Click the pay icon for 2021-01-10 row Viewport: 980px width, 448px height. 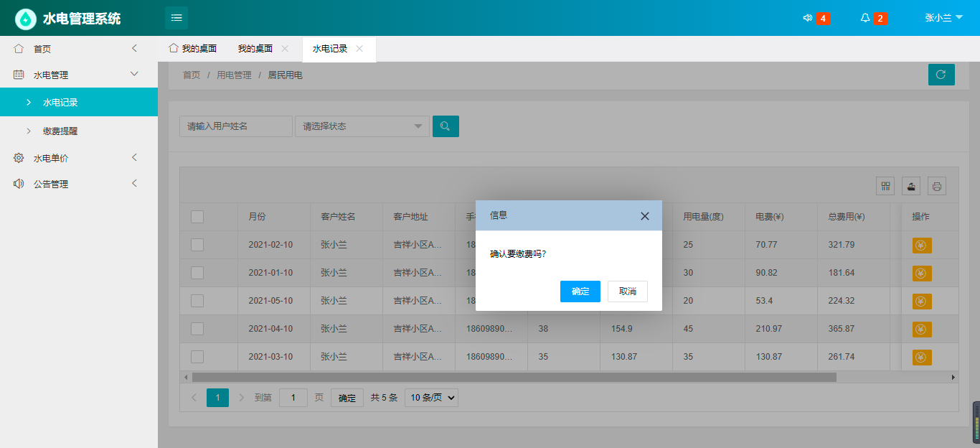point(922,274)
